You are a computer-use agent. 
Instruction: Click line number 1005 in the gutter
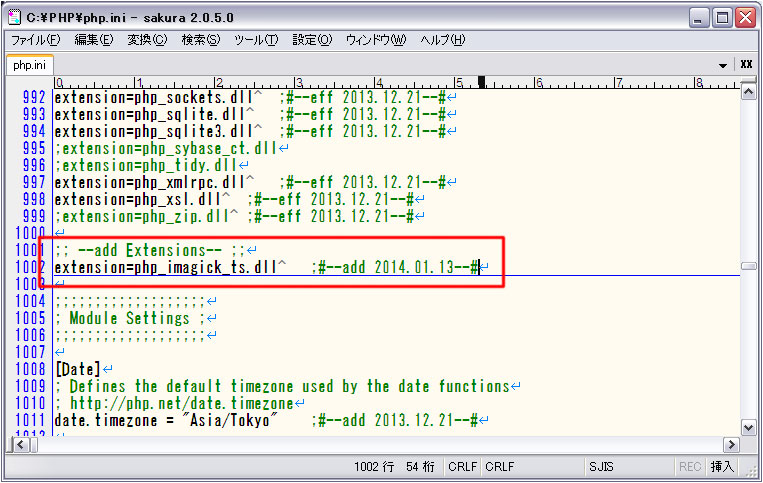point(30,319)
